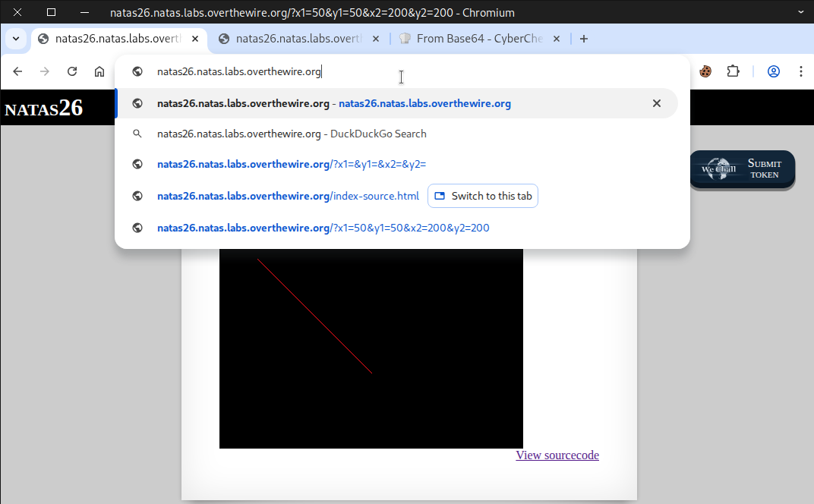814x504 pixels.
Task: Open the extensions puzzle icon
Action: [x=733, y=71]
